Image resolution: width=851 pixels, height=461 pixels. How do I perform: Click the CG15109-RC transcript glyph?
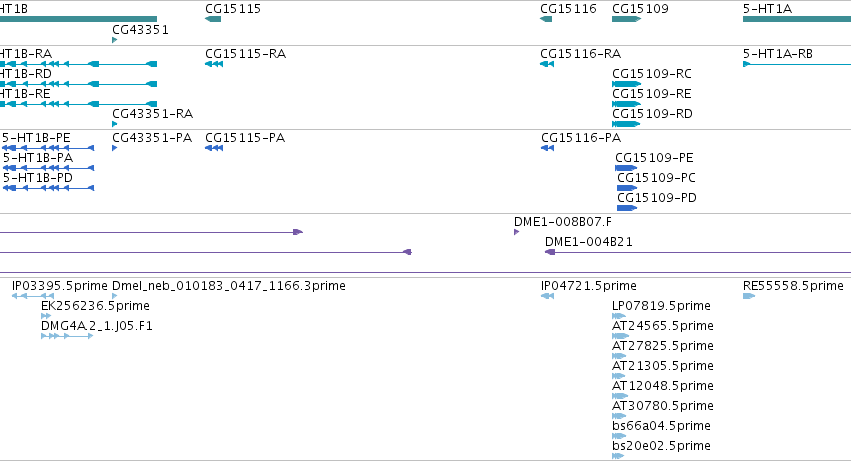point(626,84)
